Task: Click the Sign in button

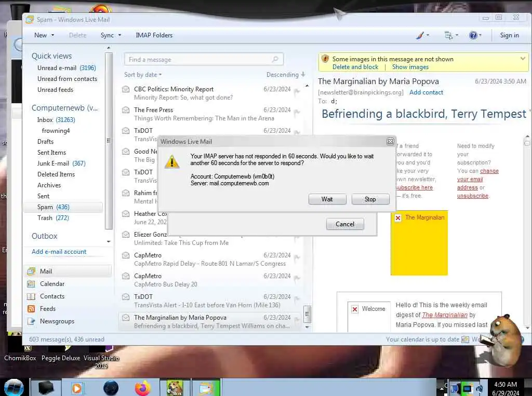Action: [x=509, y=35]
